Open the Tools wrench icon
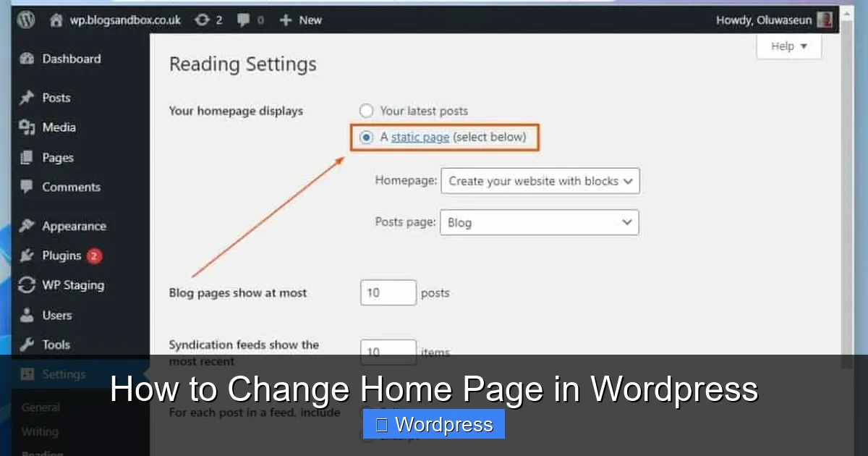 click(x=25, y=345)
